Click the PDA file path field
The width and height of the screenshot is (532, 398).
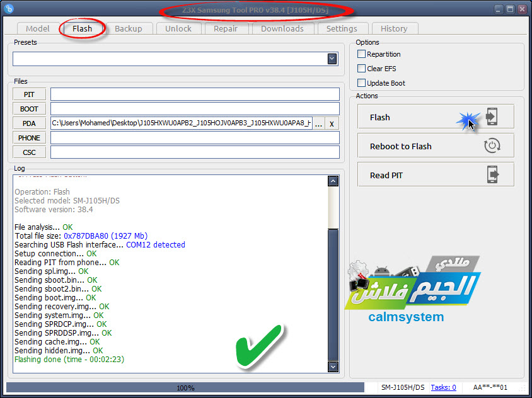point(182,123)
